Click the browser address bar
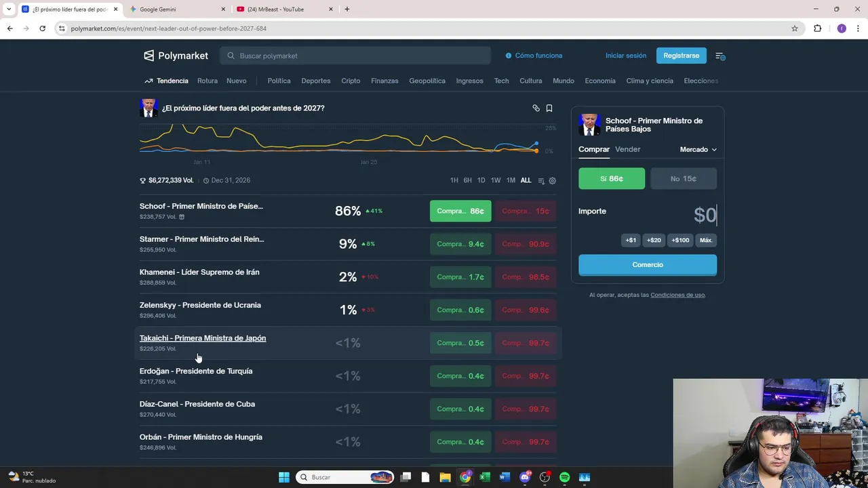Viewport: 868px width, 488px height. tap(427, 28)
